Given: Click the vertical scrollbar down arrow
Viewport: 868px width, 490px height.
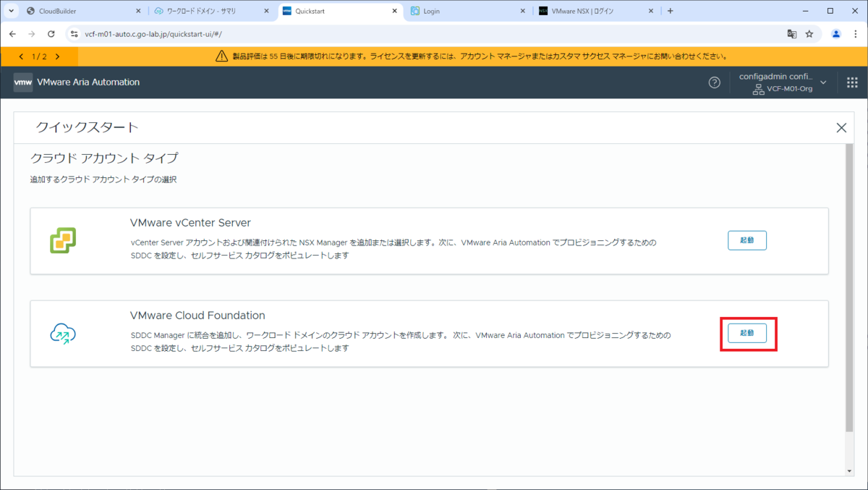Looking at the screenshot, I should (x=849, y=470).
